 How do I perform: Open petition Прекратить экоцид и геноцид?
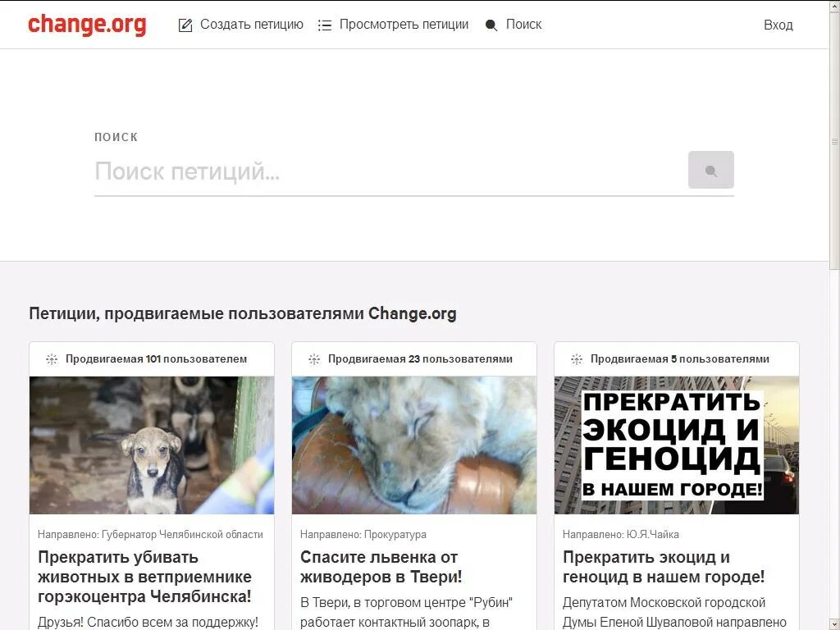[664, 567]
